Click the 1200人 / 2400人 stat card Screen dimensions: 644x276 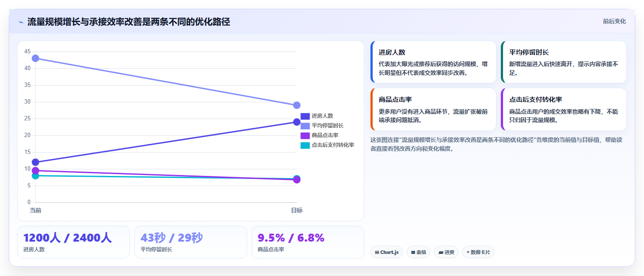74,242
